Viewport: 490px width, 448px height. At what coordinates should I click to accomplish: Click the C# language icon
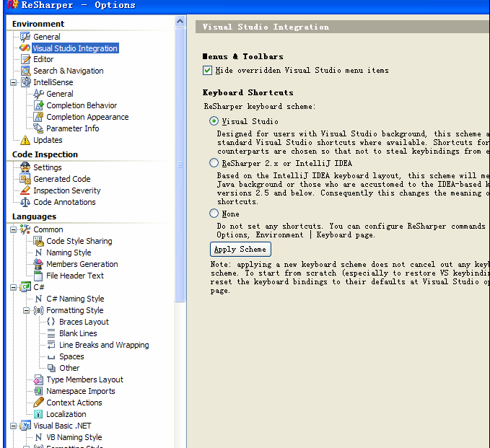point(25,287)
